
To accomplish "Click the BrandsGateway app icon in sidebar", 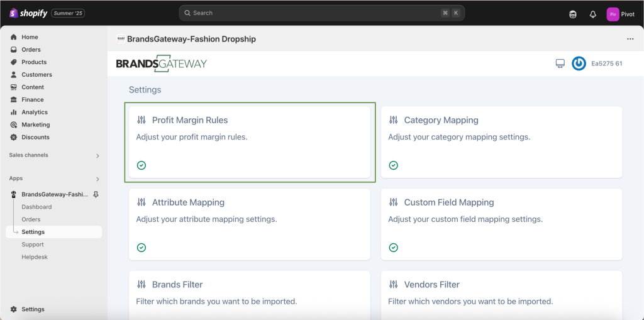I will pyautogui.click(x=14, y=194).
